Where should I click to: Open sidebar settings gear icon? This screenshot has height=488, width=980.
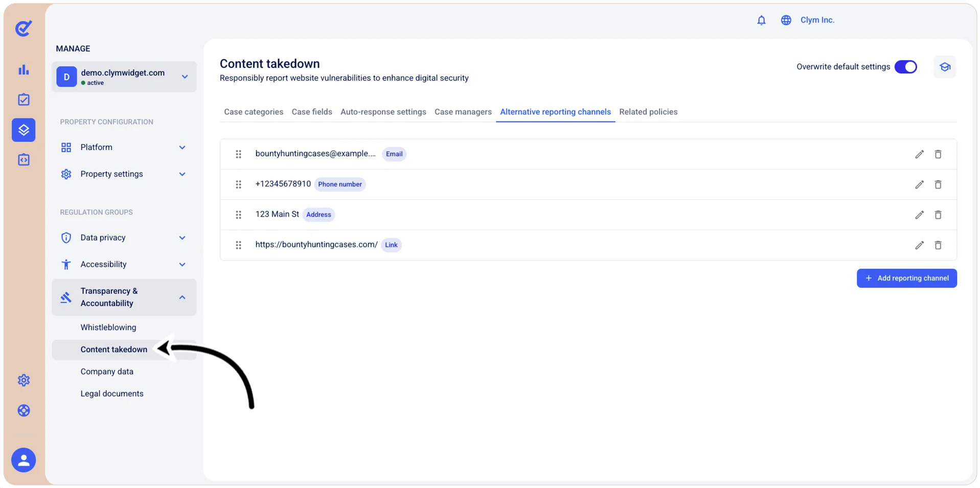pos(24,380)
